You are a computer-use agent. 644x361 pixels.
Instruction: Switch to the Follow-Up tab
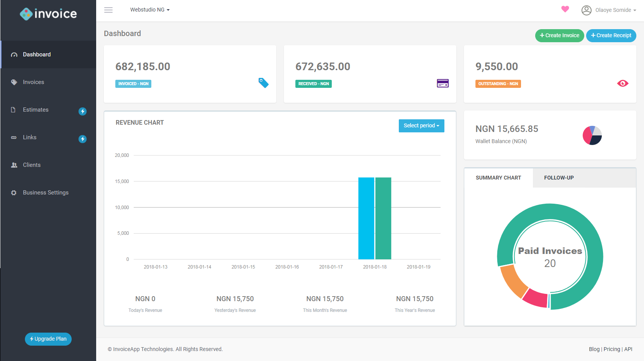click(559, 178)
